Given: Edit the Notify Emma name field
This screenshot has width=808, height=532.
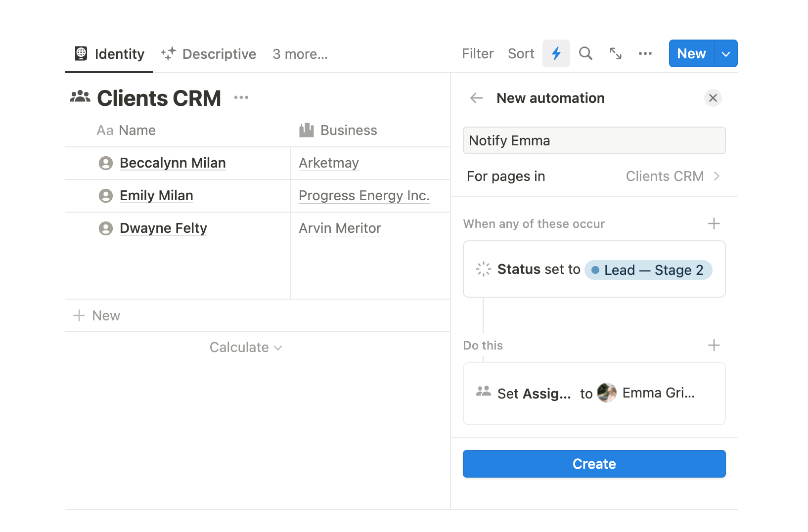Looking at the screenshot, I should click(x=594, y=140).
